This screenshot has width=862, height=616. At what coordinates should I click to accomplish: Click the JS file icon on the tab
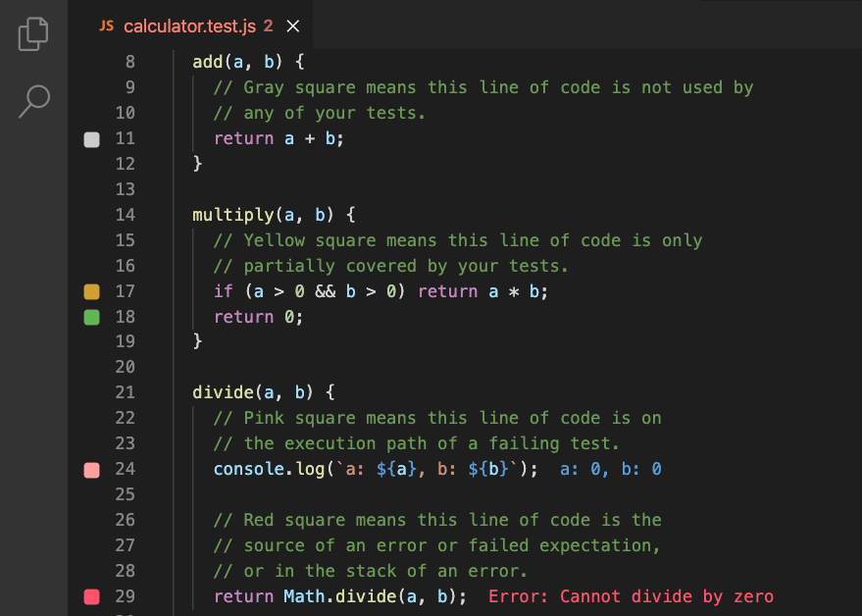(x=106, y=26)
